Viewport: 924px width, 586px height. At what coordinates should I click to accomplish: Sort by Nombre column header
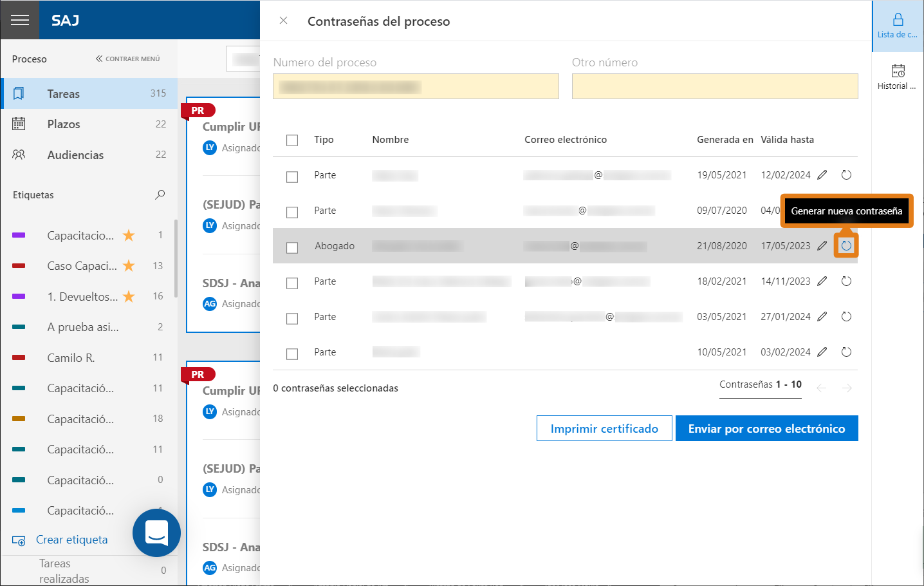[390, 140]
